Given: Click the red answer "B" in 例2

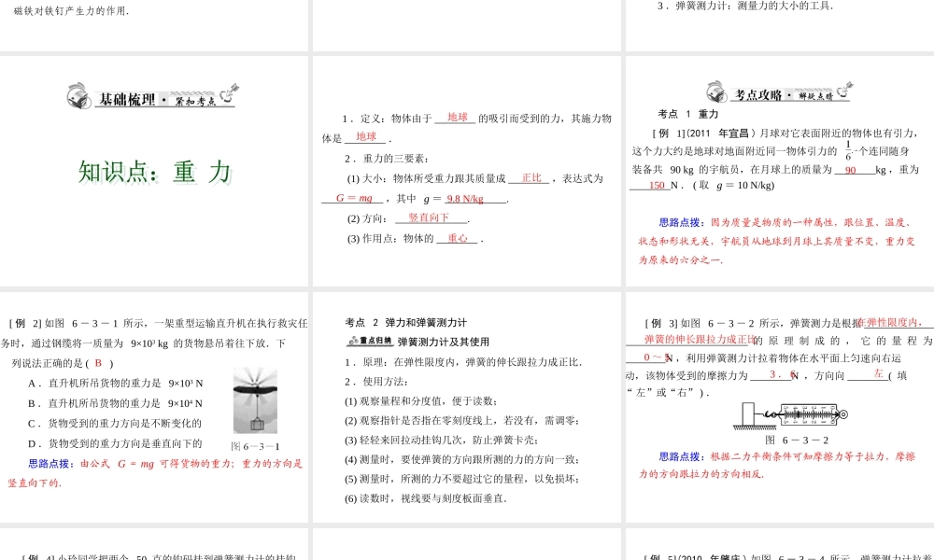Looking at the screenshot, I should 98,362.
